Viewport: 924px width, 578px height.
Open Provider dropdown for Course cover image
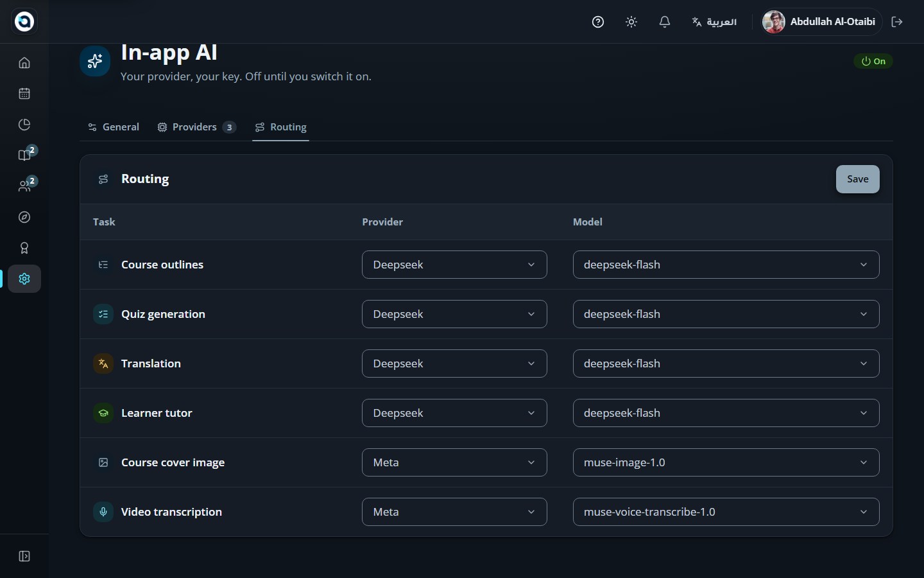(x=454, y=462)
